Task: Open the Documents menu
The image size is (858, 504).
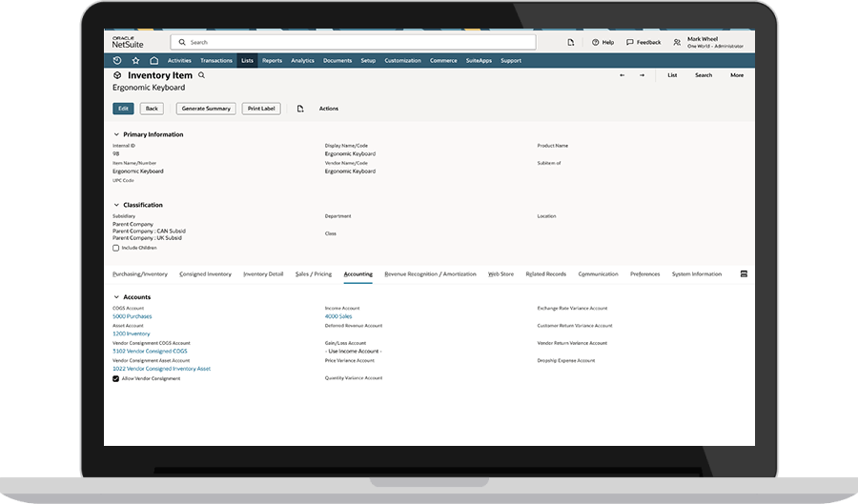Action: click(337, 61)
